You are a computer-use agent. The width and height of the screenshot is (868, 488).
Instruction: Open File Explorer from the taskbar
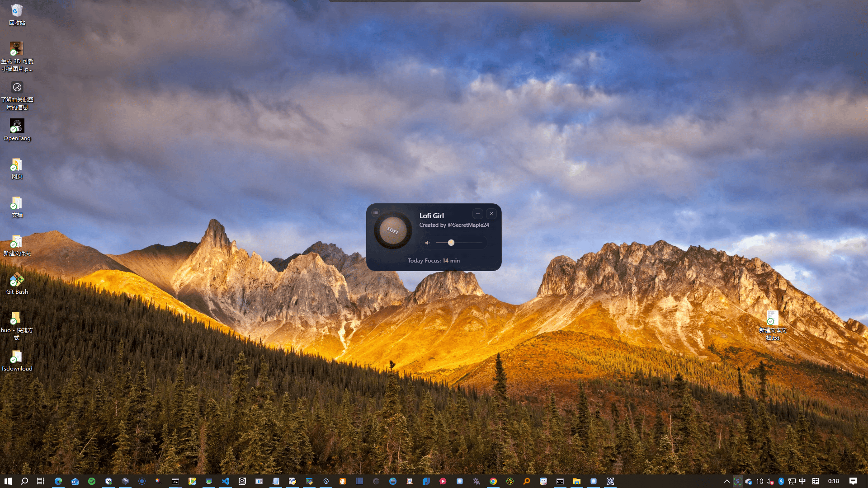[576, 481]
